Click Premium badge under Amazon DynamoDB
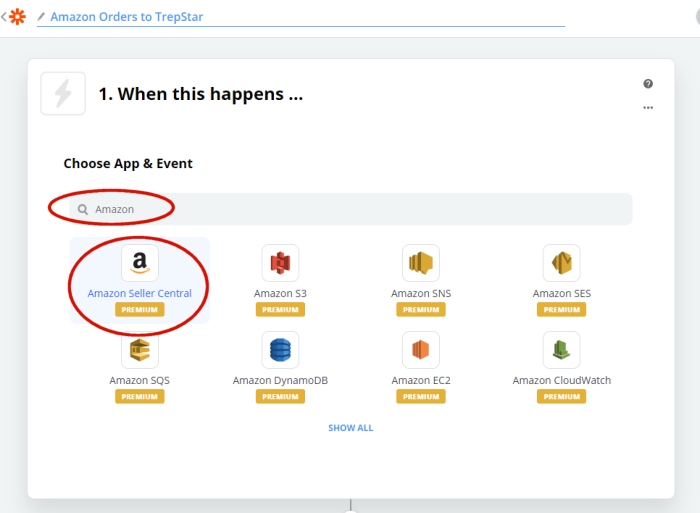 (x=280, y=396)
